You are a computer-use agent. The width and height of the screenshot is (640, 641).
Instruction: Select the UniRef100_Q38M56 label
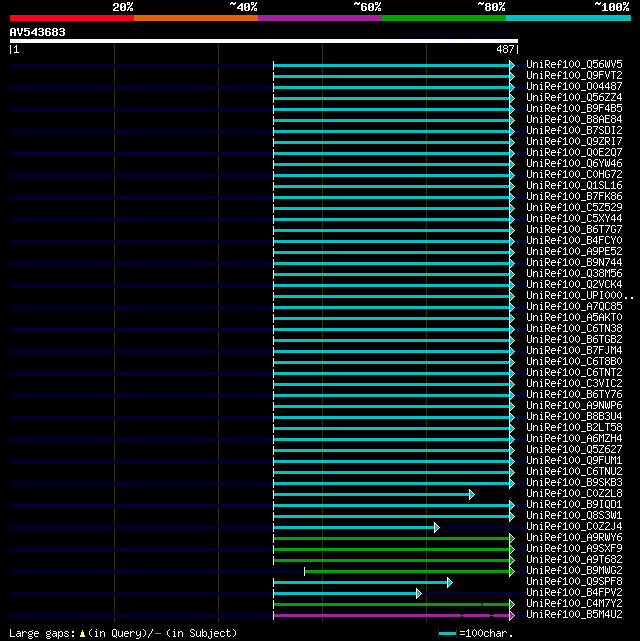tap(574, 273)
